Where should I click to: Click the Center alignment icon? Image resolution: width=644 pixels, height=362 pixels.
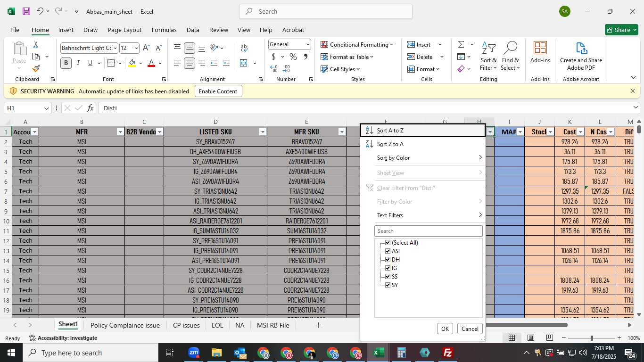coord(190,63)
